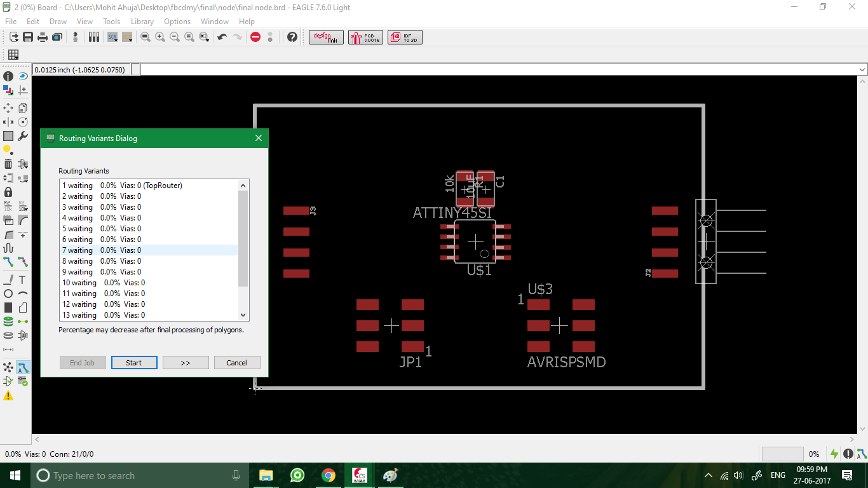The width and height of the screenshot is (868, 488).
Task: Click in the command line input field
Action: tap(499, 69)
